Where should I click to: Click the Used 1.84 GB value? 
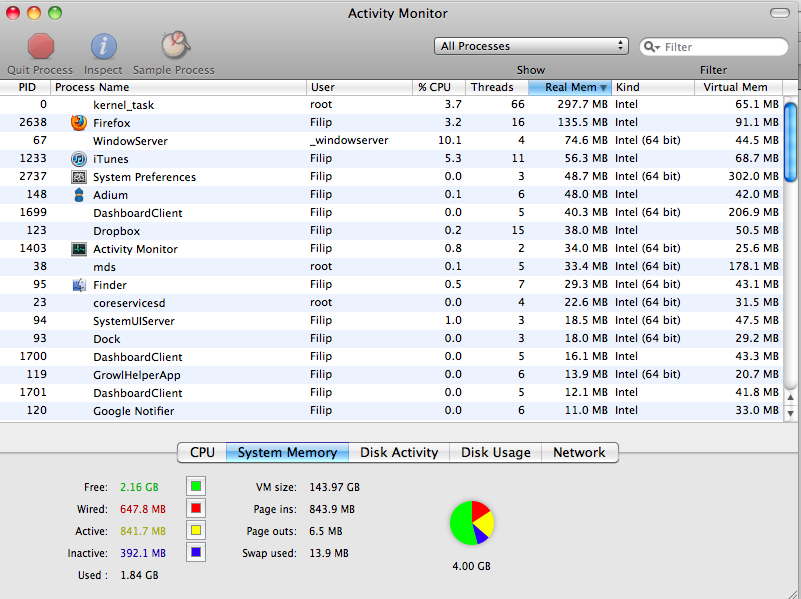(139, 575)
